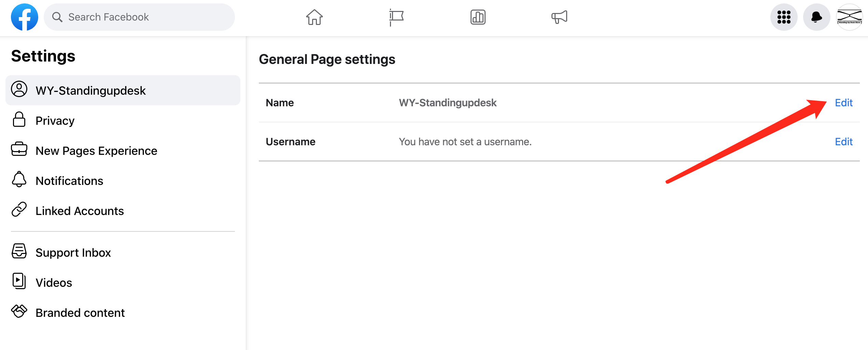Image resolution: width=868 pixels, height=350 pixels.
Task: Open Notifications settings in sidebar
Action: (69, 181)
